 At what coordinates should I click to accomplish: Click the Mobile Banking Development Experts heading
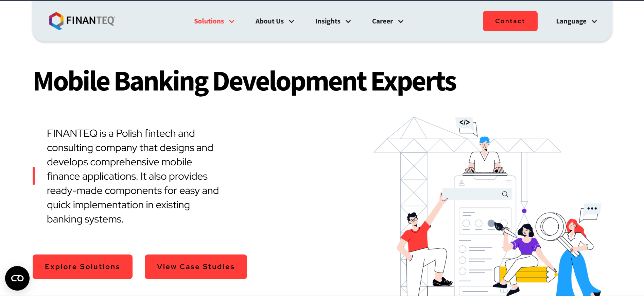tap(245, 82)
